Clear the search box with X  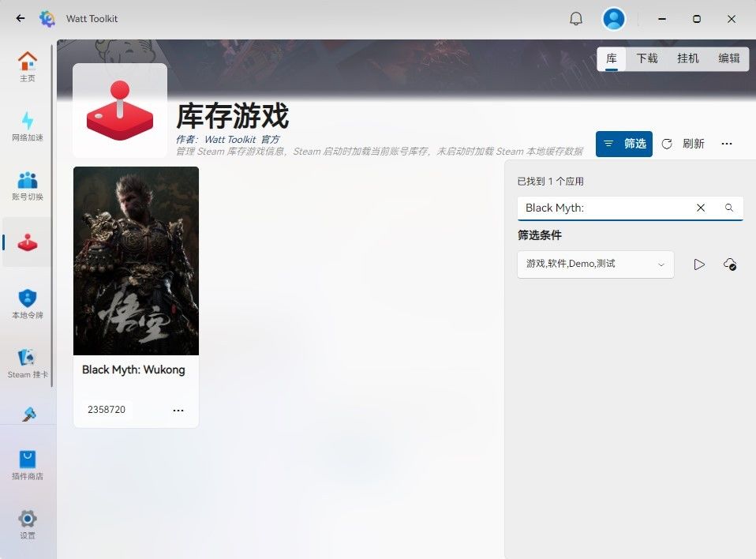tap(701, 208)
